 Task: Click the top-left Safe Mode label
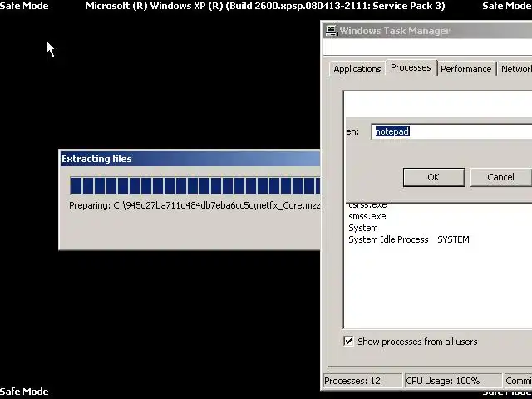point(24,6)
